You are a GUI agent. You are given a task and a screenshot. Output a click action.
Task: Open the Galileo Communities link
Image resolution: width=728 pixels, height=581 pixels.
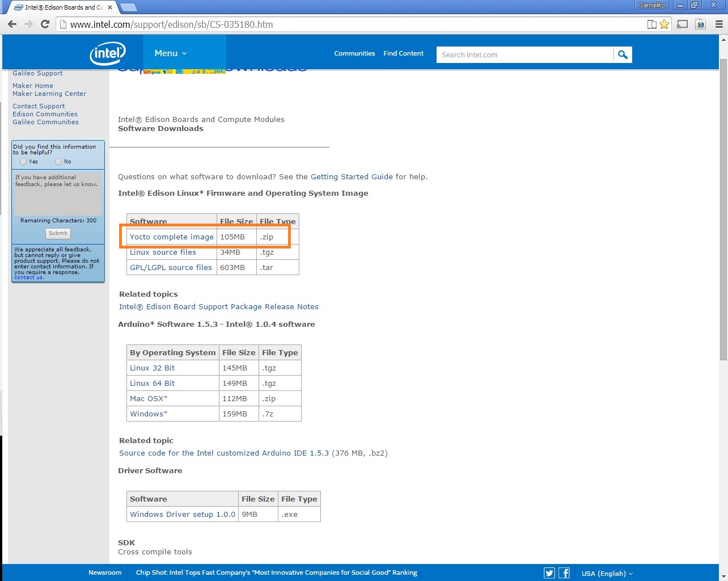point(45,122)
